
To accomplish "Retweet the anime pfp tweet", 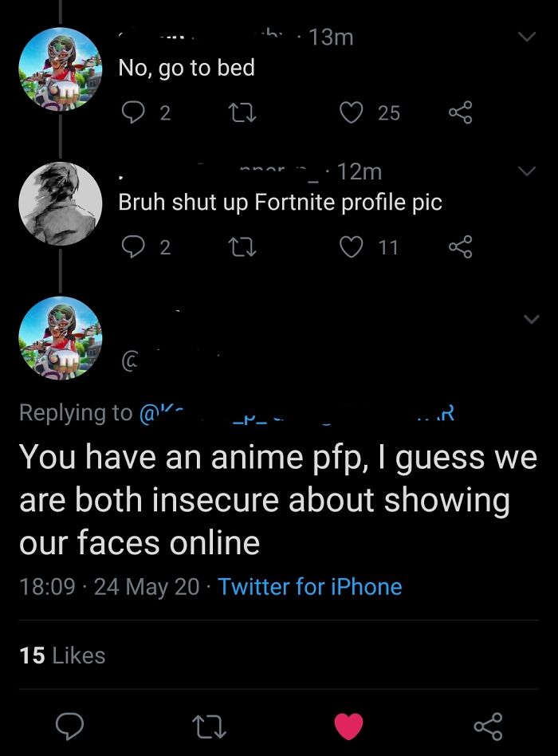I will (x=211, y=727).
